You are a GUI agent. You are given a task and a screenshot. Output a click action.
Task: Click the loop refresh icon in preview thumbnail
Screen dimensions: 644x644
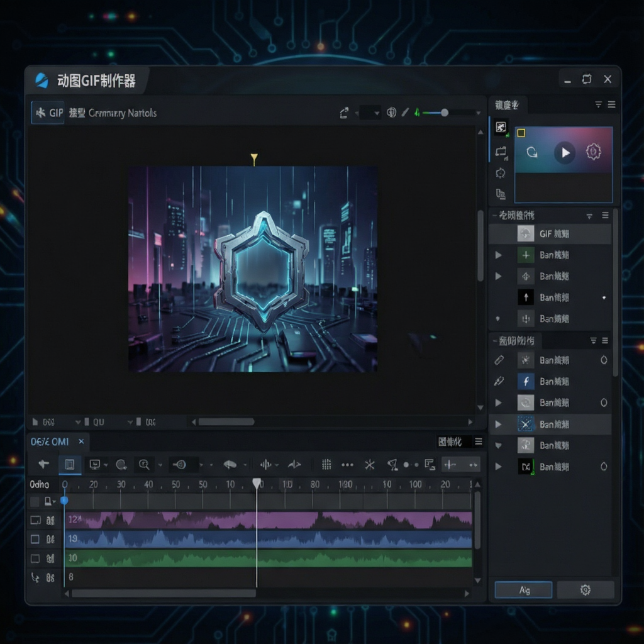532,152
